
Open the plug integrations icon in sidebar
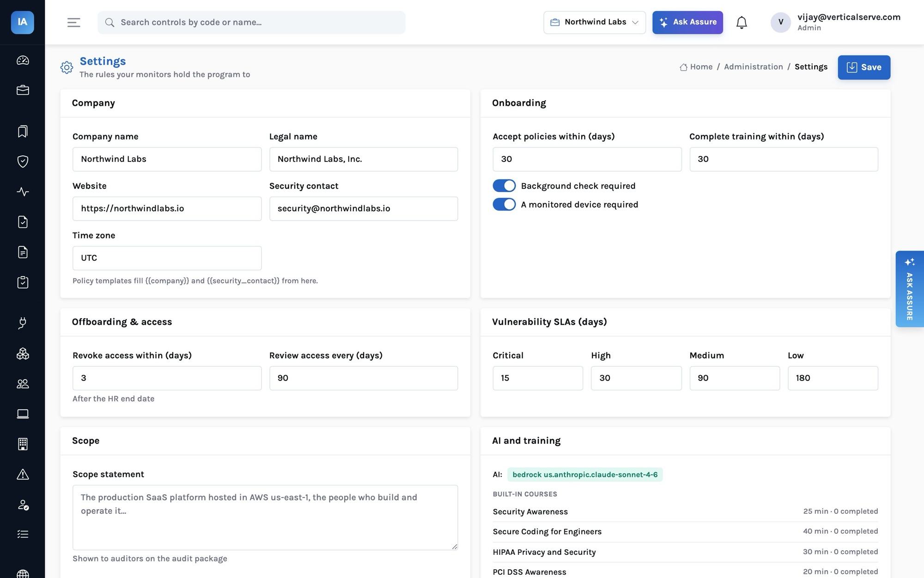[x=23, y=323]
